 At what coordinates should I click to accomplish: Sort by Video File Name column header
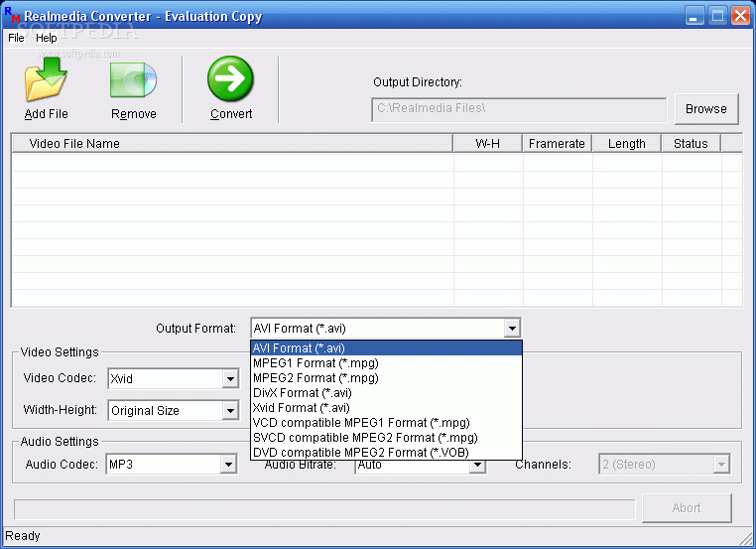point(232,143)
